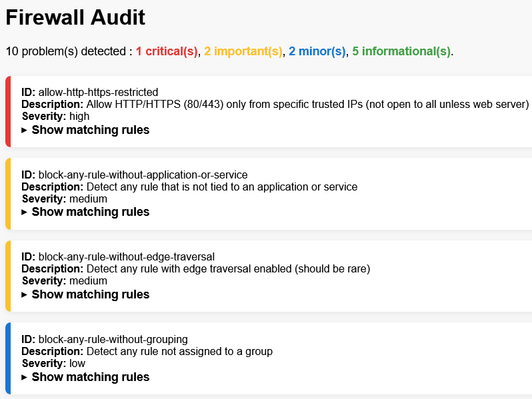Select the green "5 informational(s)" count
The image size is (532, 399).
pos(401,51)
